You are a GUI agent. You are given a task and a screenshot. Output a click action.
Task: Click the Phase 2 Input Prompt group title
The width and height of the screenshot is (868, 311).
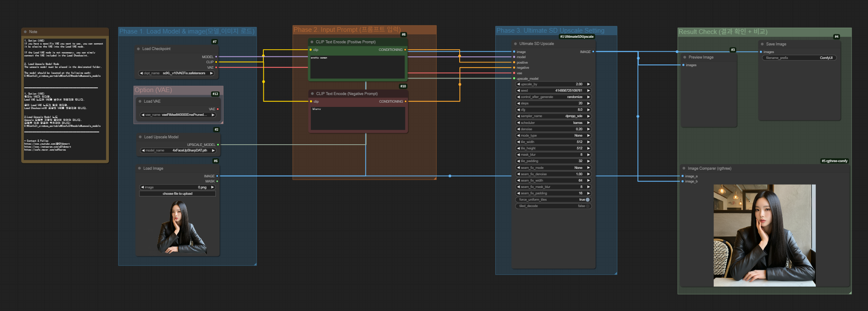coord(347,30)
